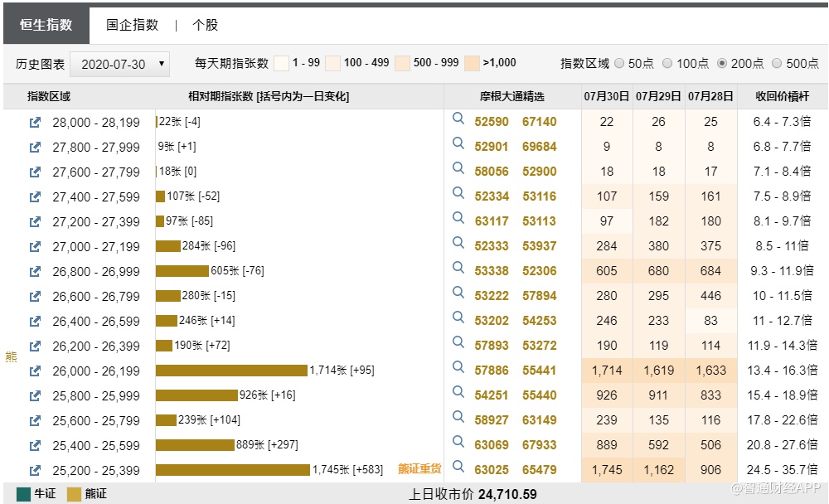The height and width of the screenshot is (504, 829).
Task: Switch to the 个股 tab
Action: (x=205, y=25)
